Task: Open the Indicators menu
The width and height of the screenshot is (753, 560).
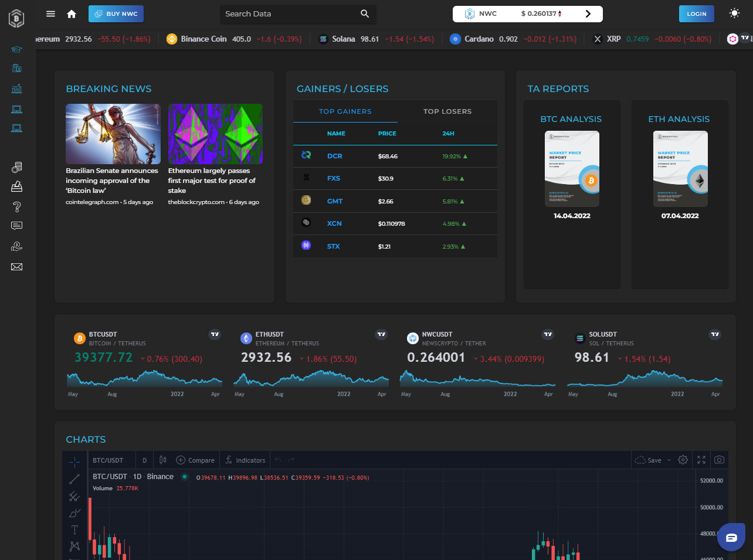Action: pyautogui.click(x=245, y=460)
